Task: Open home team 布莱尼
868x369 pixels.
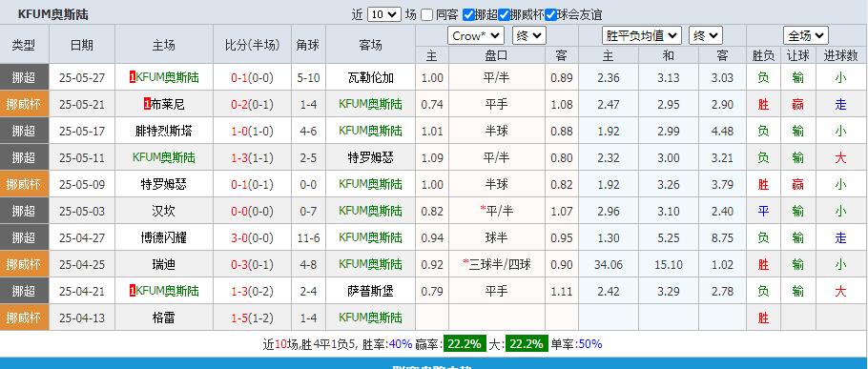Action: [168, 104]
